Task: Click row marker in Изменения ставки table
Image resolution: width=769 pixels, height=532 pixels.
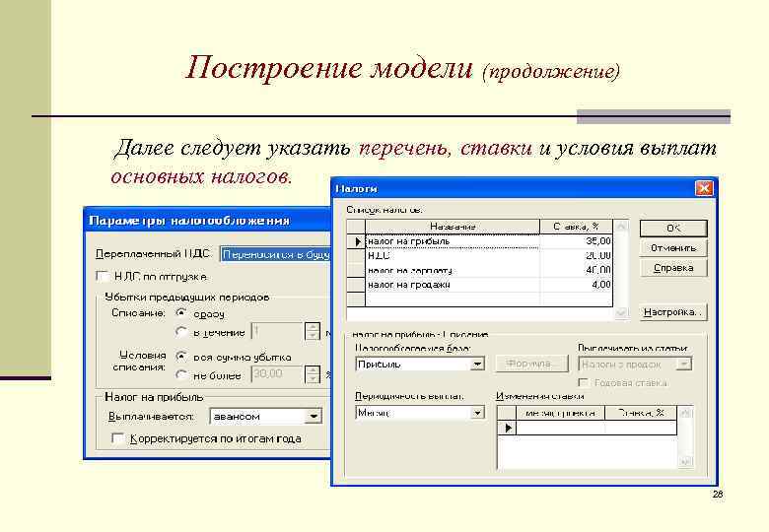Action: 507,428
